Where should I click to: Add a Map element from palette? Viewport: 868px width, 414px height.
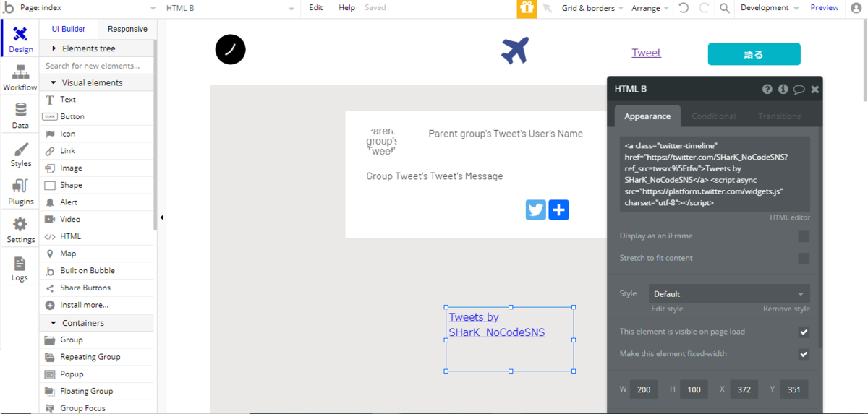pyautogui.click(x=97, y=254)
